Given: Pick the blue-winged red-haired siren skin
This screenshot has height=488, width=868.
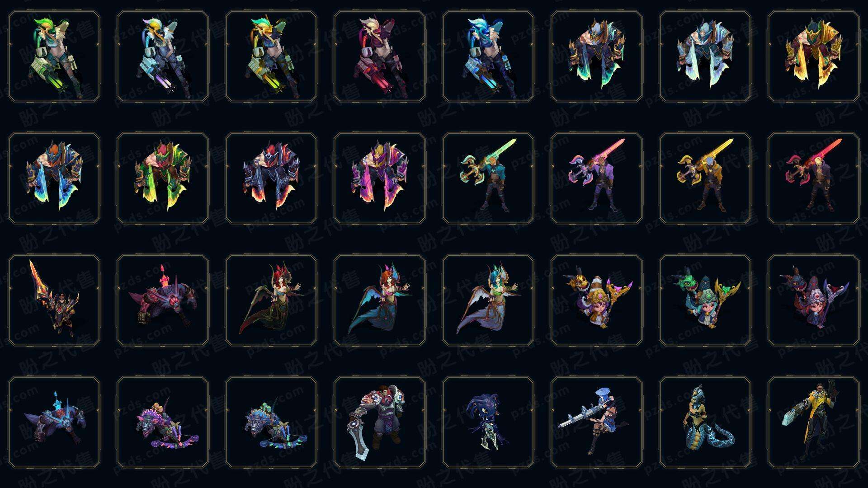Looking at the screenshot, I should [x=380, y=300].
